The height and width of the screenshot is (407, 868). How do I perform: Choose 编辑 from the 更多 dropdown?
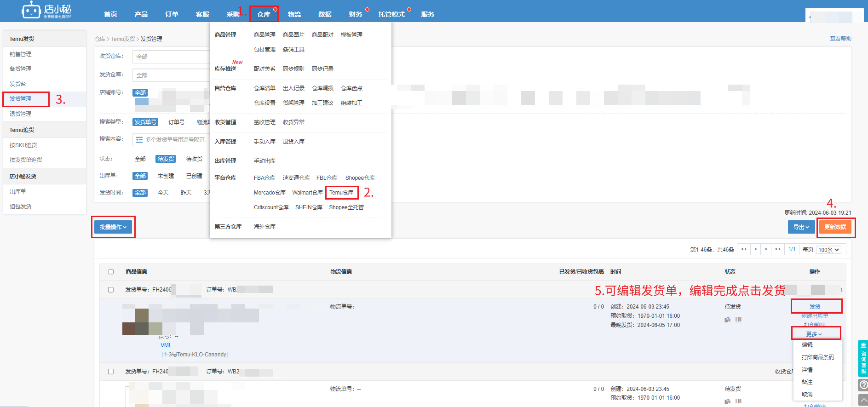pos(807,345)
